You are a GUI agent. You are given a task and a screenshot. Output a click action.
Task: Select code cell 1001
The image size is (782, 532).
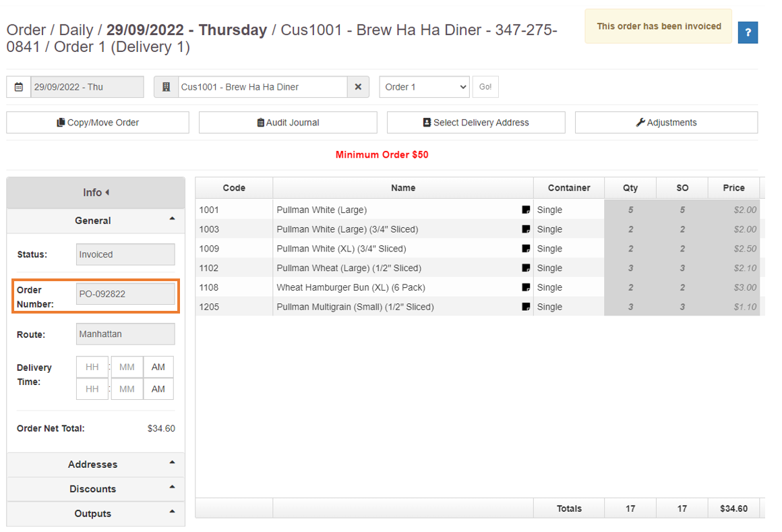click(x=234, y=210)
